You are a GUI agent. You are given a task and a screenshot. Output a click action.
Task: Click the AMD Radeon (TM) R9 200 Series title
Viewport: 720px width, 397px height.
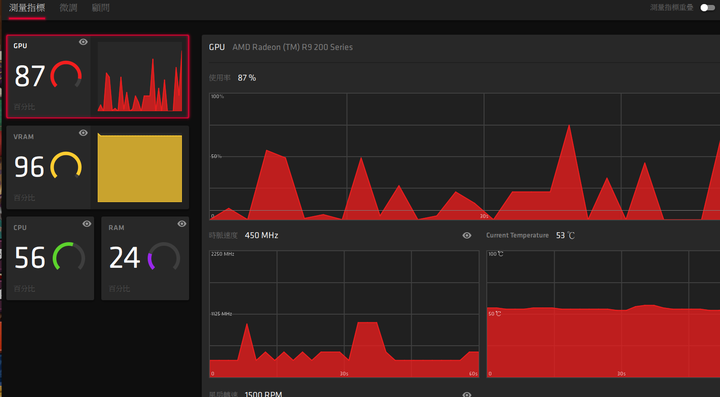(292, 47)
